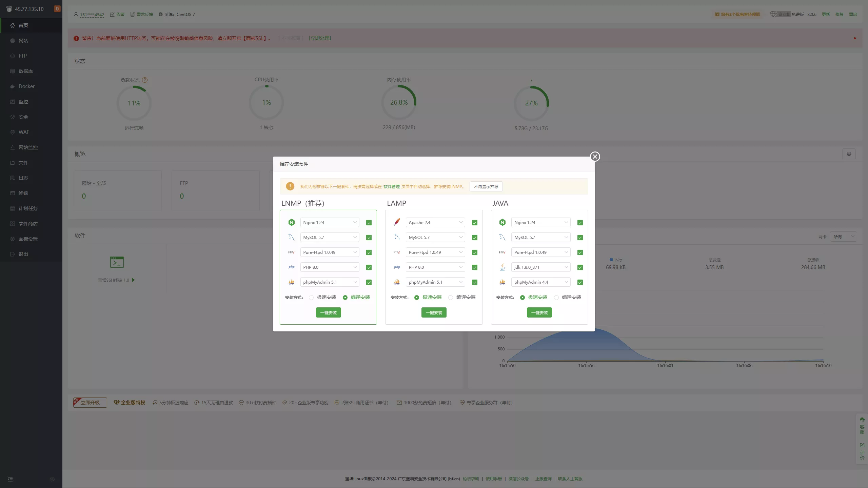Click LNMP one-click install button
This screenshot has width=868, height=488.
[x=328, y=312]
